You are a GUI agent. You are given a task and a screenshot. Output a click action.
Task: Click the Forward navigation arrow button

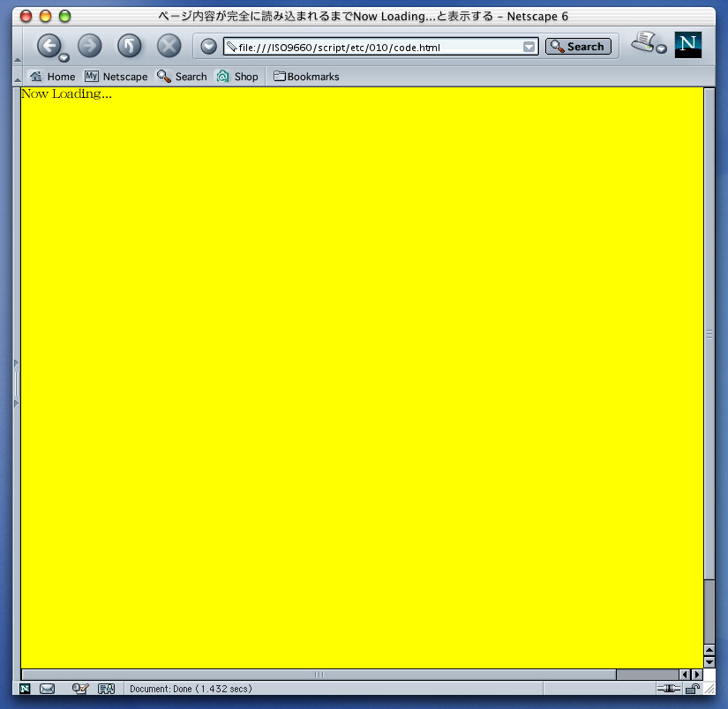(x=90, y=46)
